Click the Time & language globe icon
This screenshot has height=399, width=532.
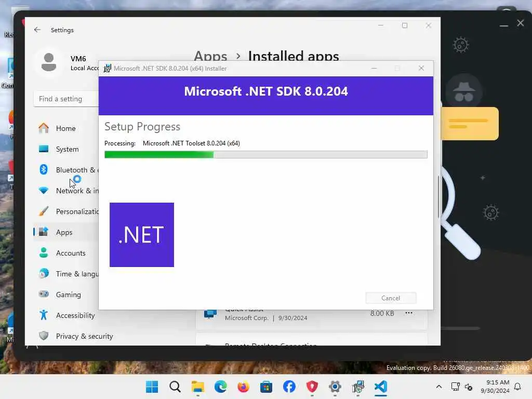pyautogui.click(x=44, y=273)
